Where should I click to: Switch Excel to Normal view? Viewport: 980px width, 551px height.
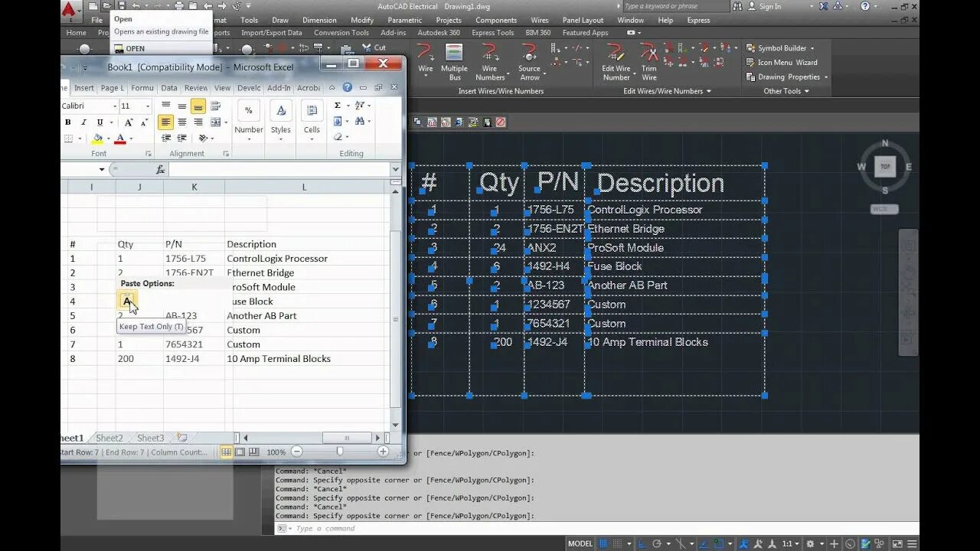click(x=227, y=452)
